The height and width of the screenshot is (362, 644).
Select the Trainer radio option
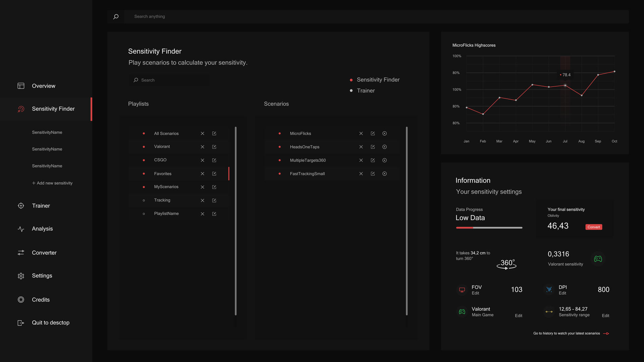point(351,91)
